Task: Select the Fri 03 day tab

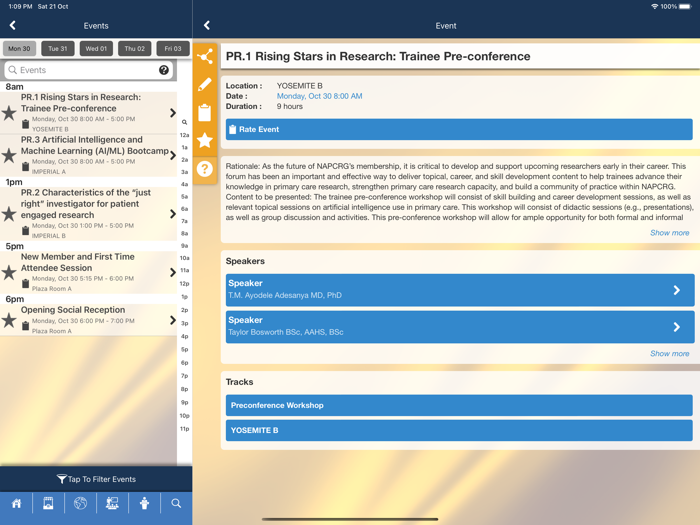Action: 173,49
